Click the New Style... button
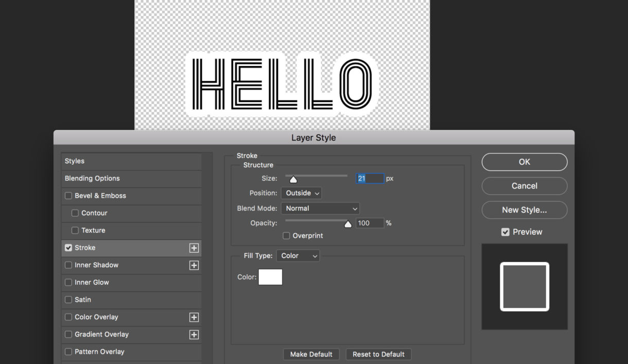The height and width of the screenshot is (364, 628). click(x=524, y=210)
